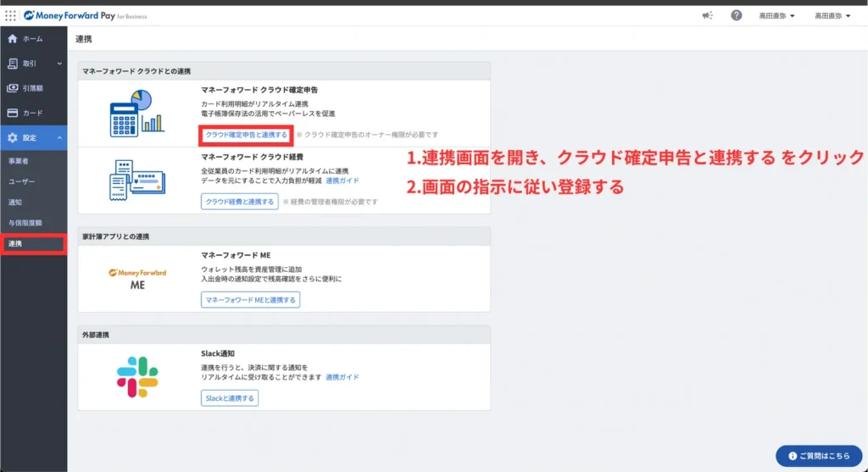Expand the first 高田直弥 account dropdown

776,16
